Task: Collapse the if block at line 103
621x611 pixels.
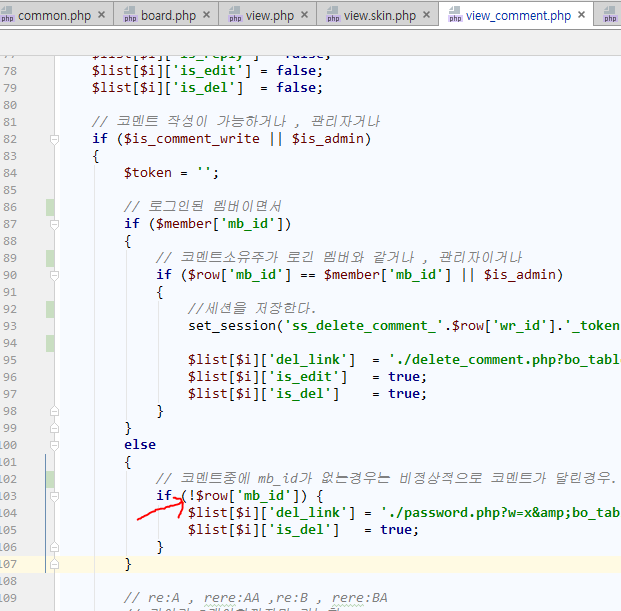Action: click(x=55, y=496)
